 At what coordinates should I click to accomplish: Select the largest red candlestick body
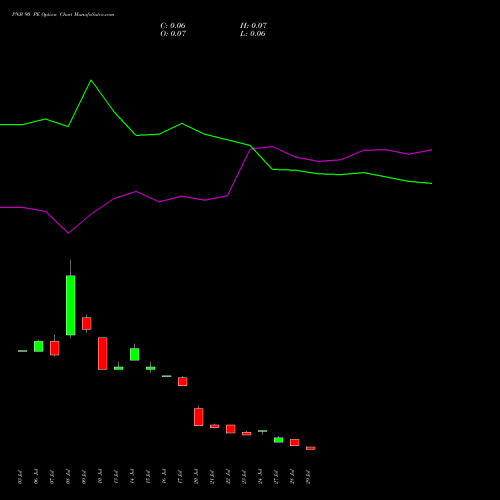103,353
